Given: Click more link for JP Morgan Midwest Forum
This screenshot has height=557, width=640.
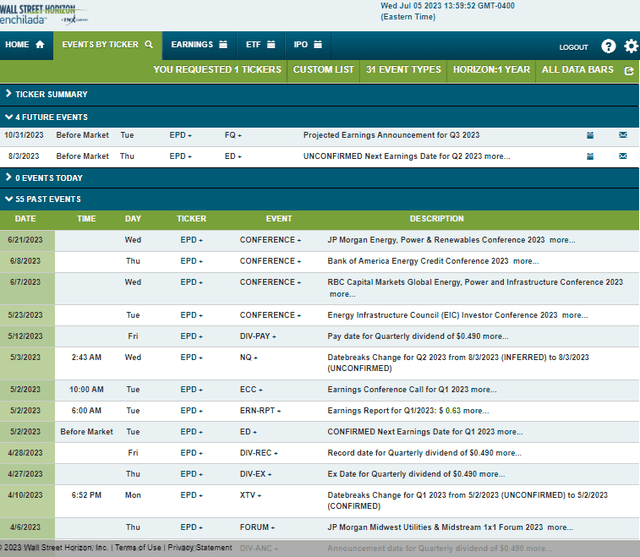Looking at the screenshot, I should pos(560,528).
